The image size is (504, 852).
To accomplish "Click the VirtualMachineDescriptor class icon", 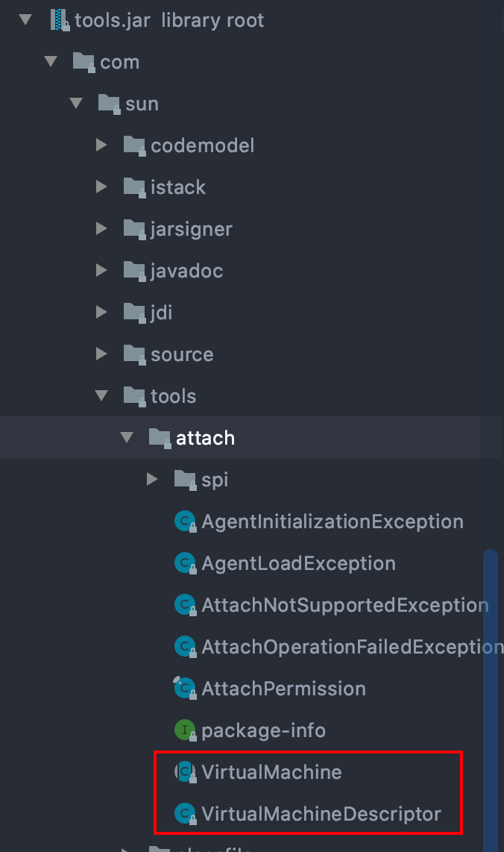I will coord(184,814).
